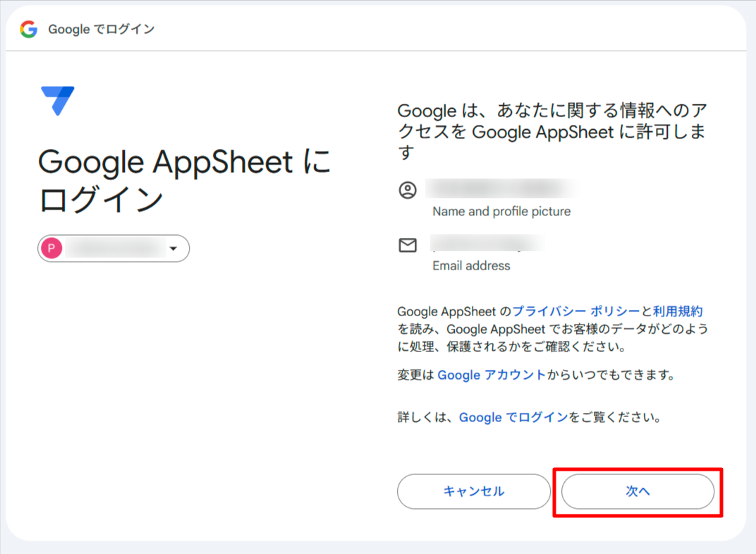Click the email envelope icon
The image size is (756, 554).
coord(408,245)
